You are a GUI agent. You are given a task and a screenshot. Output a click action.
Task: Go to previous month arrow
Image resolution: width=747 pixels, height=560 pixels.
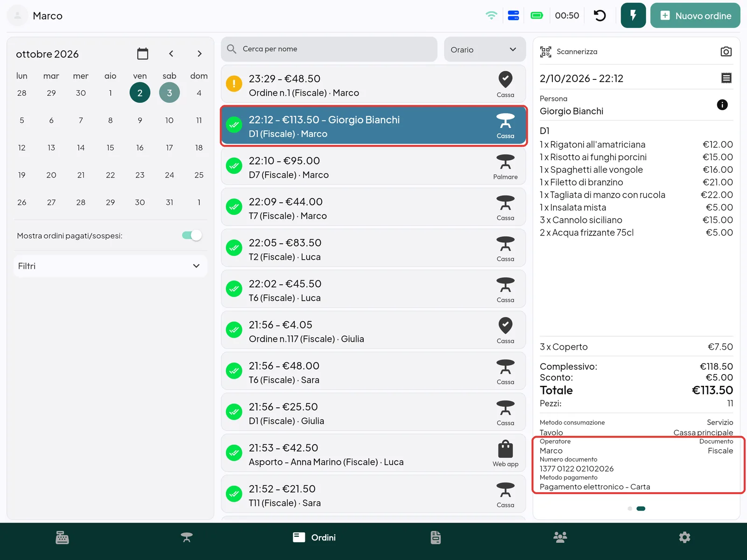pos(171,54)
